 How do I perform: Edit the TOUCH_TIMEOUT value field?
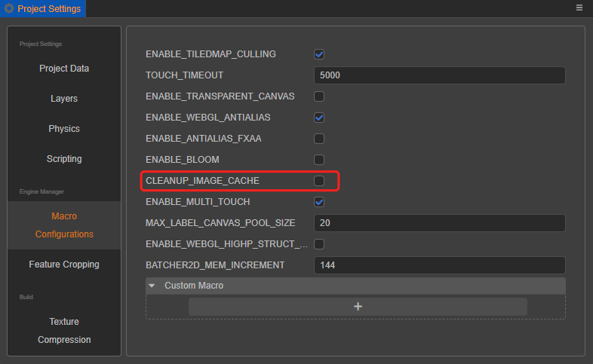(439, 75)
